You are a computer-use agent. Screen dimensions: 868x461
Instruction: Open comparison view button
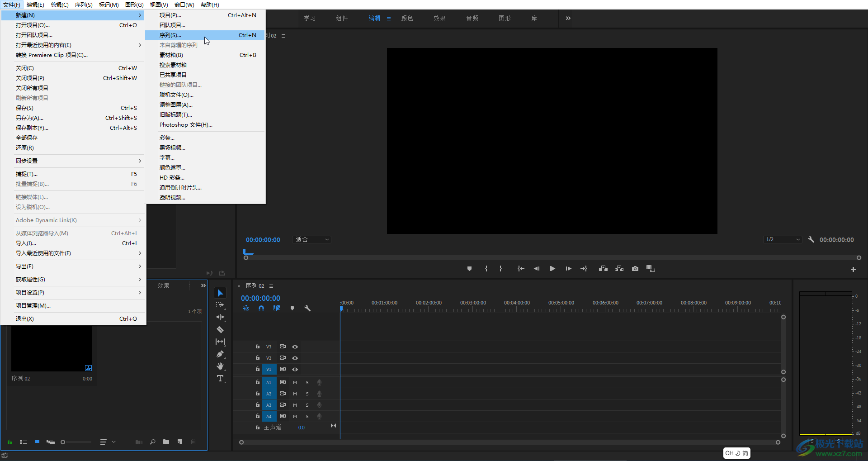651,269
